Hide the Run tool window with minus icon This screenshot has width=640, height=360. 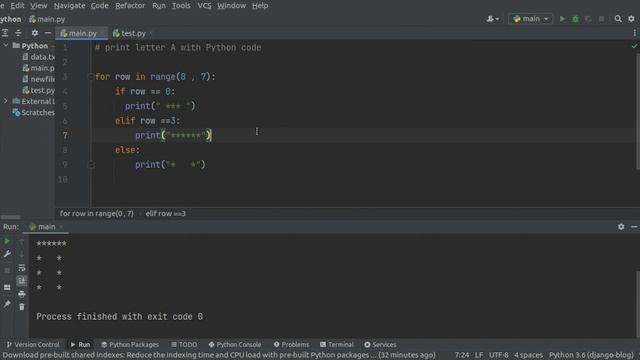(x=634, y=227)
